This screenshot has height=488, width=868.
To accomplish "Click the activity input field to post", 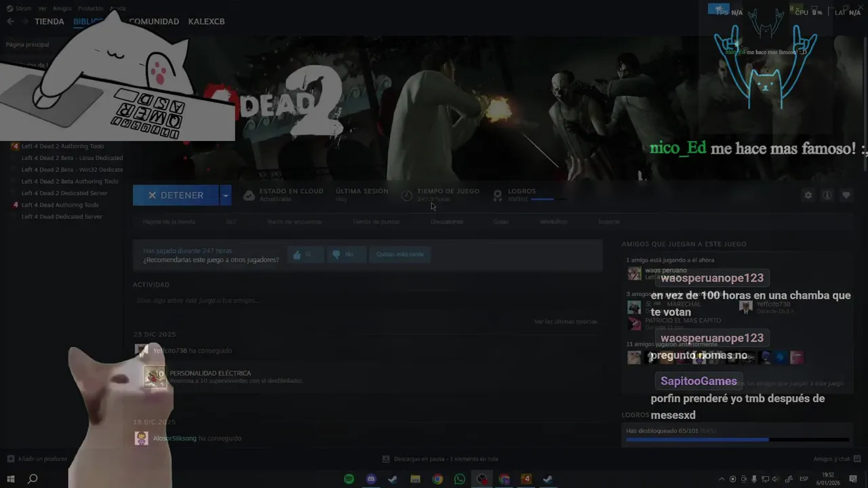I will point(367,300).
